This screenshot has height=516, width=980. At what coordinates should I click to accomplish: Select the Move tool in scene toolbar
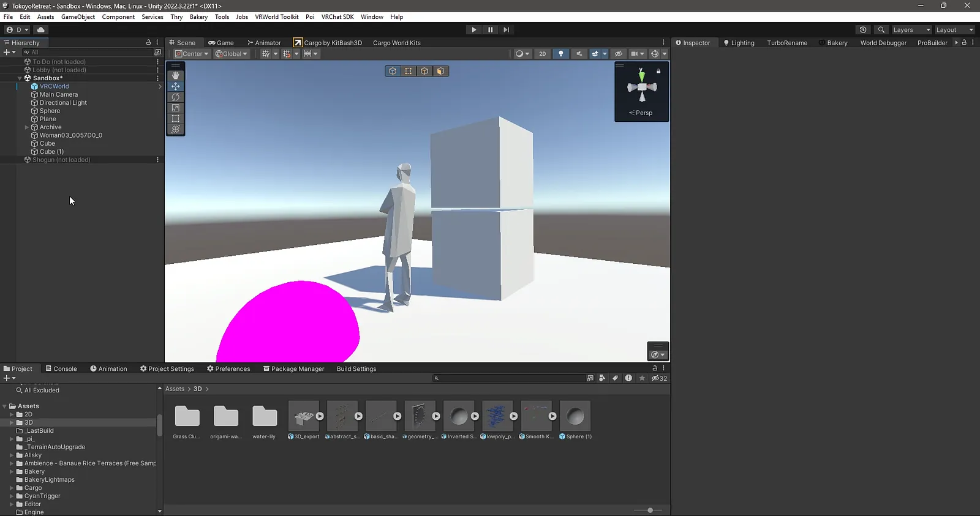(x=176, y=86)
